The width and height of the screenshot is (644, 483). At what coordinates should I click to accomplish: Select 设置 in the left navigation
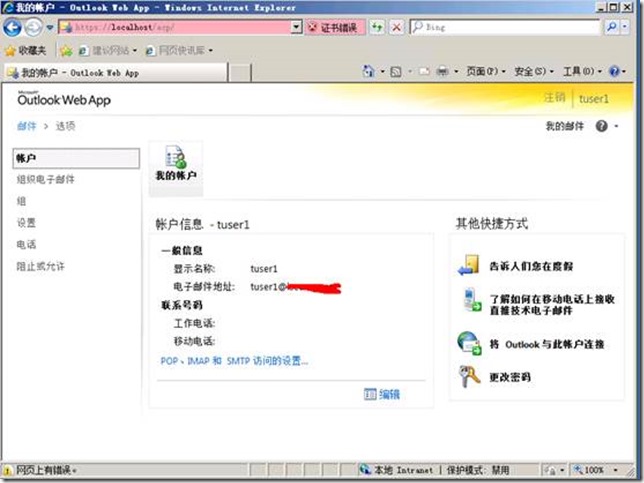[26, 223]
